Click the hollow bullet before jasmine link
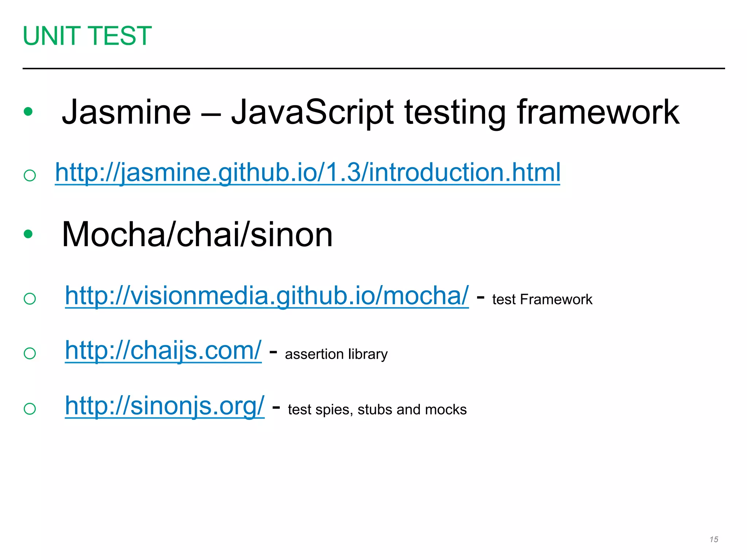The height and width of the screenshot is (560, 747). 30,175
